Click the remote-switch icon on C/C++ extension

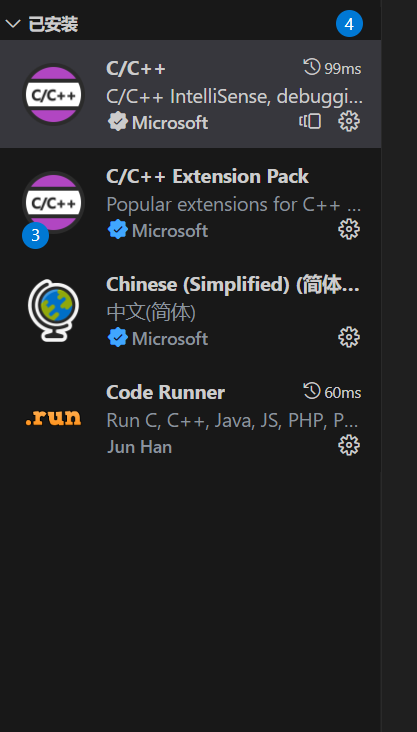tap(310, 121)
